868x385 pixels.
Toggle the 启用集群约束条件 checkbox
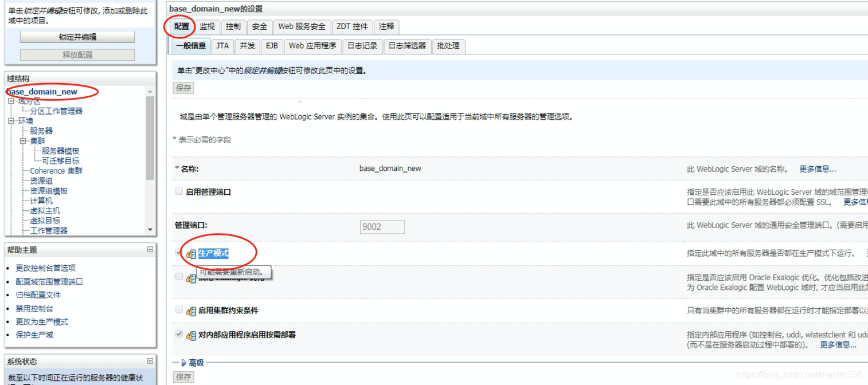[x=179, y=310]
